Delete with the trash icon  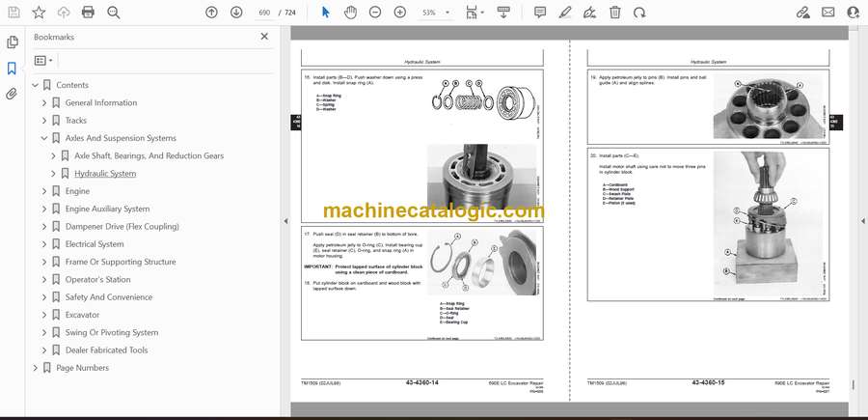[x=616, y=13]
